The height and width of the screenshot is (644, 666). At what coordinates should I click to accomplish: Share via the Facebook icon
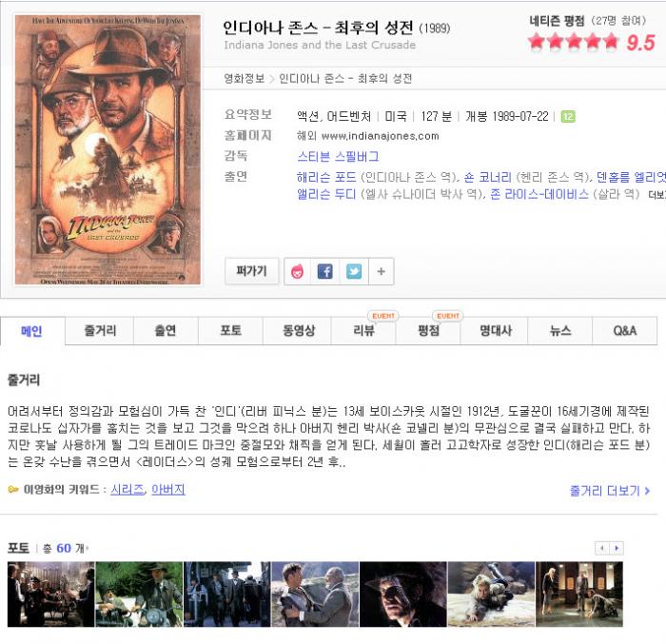click(x=325, y=271)
